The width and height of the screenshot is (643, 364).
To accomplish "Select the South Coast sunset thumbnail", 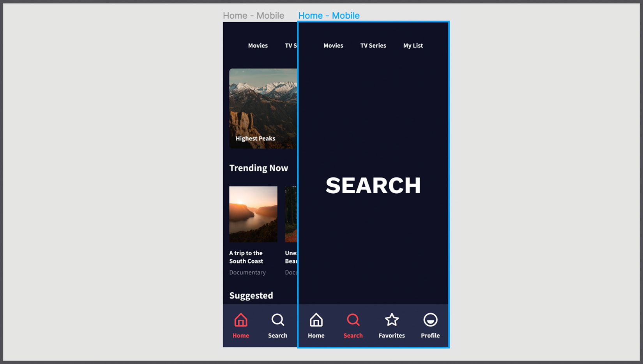I will (x=253, y=214).
